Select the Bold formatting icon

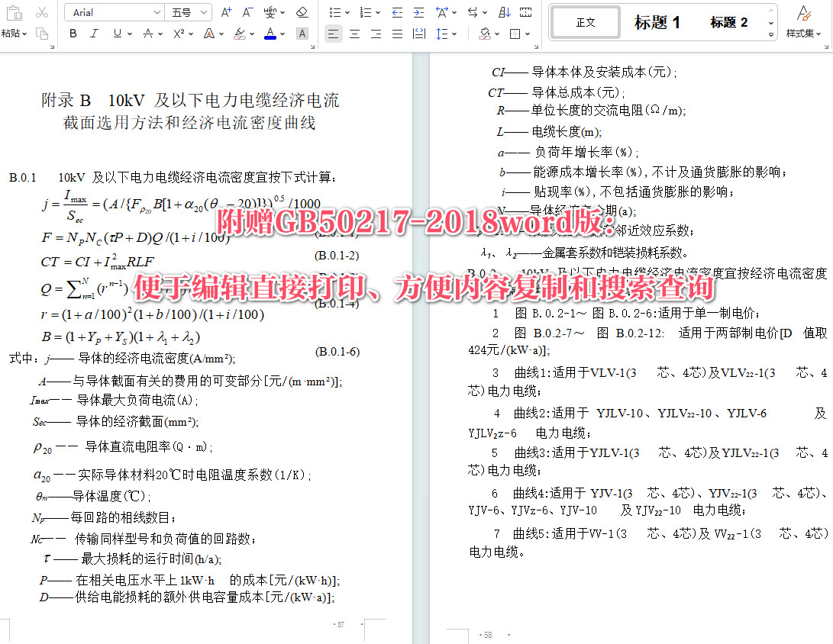point(73,34)
